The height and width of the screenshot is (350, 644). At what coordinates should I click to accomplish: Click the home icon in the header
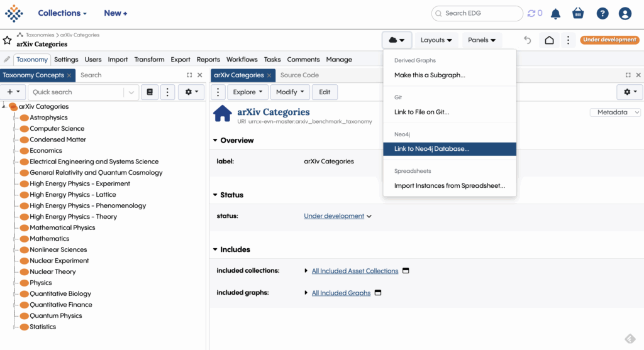(549, 40)
